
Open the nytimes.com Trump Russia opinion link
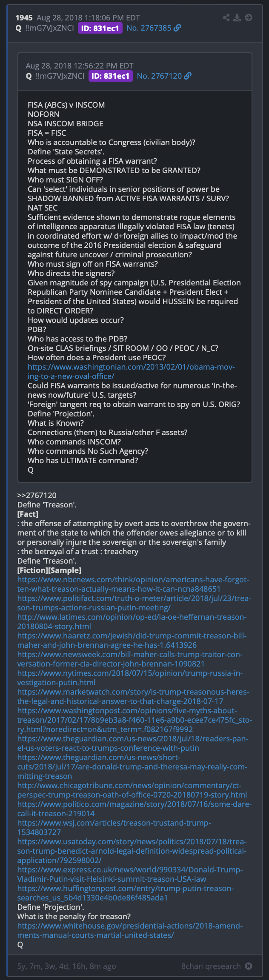coord(130,678)
